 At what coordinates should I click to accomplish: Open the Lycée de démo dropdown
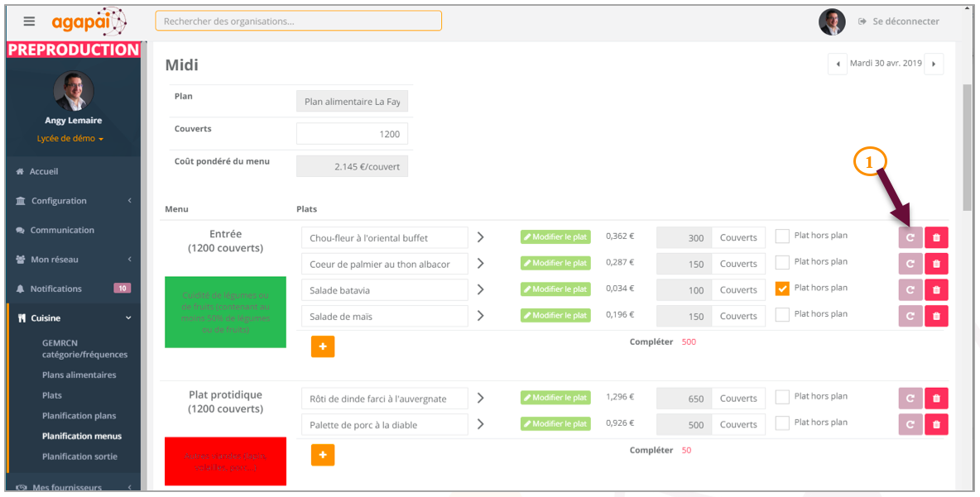click(70, 139)
